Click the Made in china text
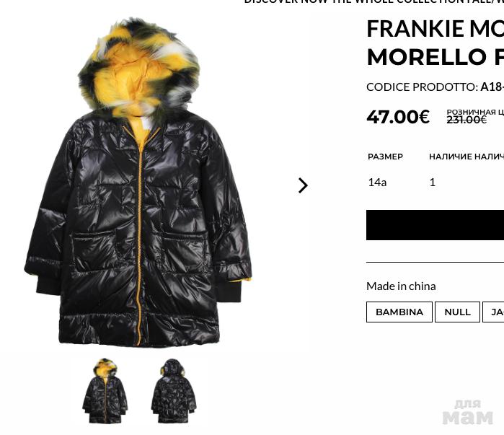The height and width of the screenshot is (435, 504). [401, 286]
